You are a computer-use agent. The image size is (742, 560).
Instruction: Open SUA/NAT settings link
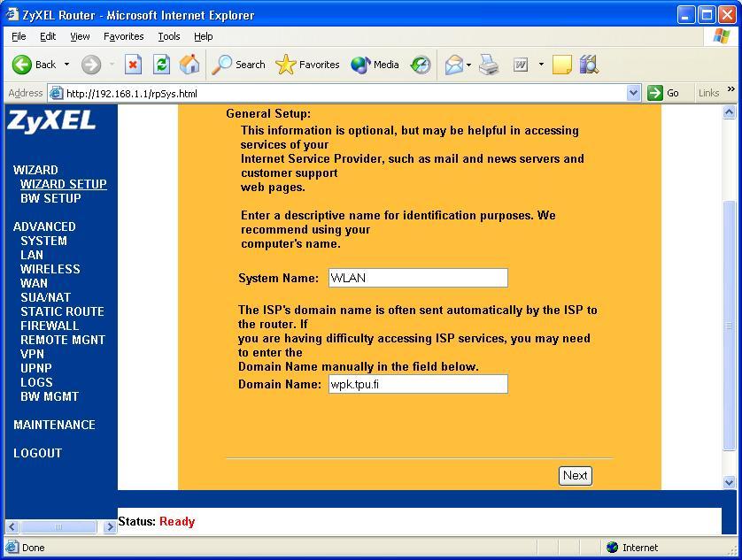click(x=45, y=297)
